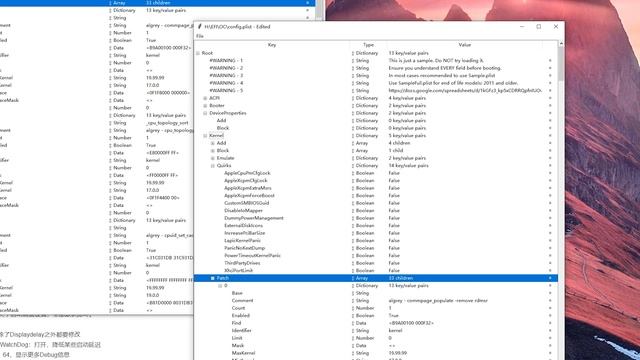Select the #WARNING - 5 key

(x=226, y=91)
